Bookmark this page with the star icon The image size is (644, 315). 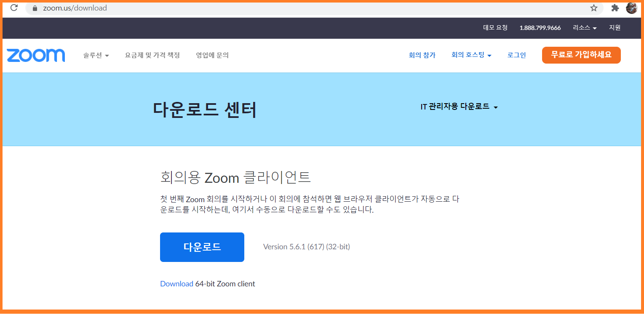point(594,8)
